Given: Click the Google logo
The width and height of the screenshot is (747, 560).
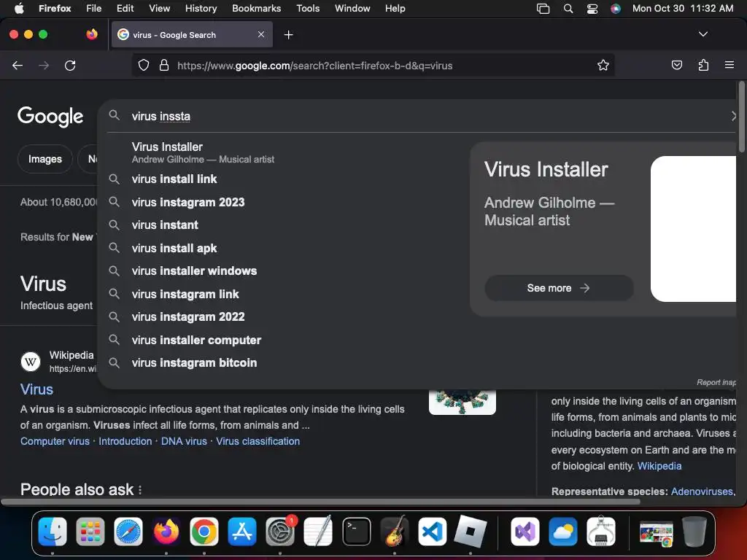Looking at the screenshot, I should [50, 117].
